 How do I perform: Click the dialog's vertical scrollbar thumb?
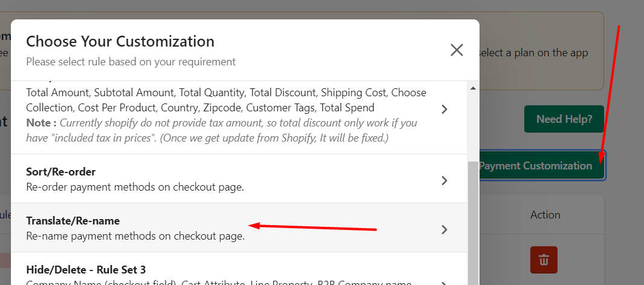click(473, 224)
